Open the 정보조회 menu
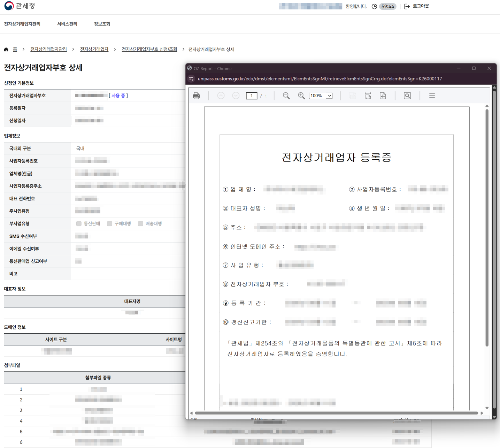The width and height of the screenshot is (500, 448). click(102, 24)
